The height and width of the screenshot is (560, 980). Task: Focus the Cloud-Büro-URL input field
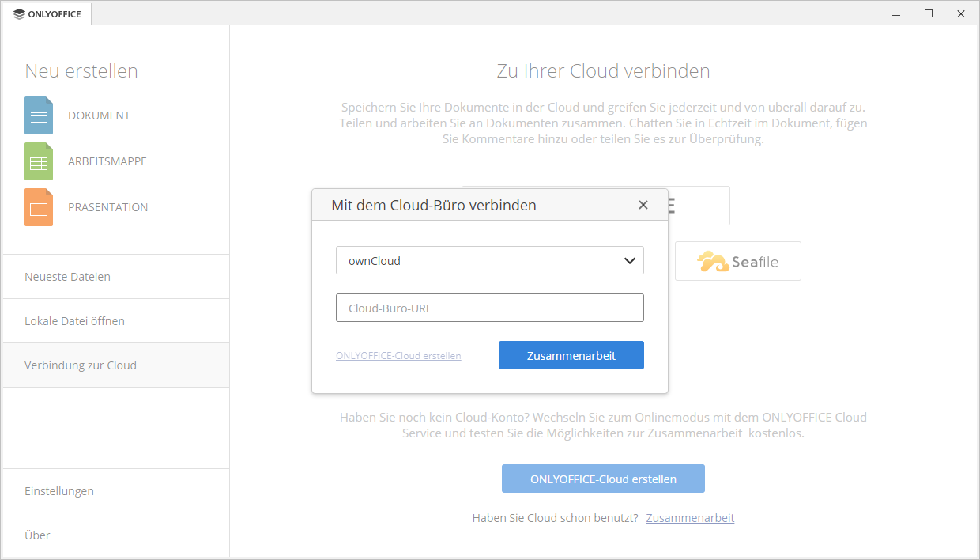coord(490,308)
